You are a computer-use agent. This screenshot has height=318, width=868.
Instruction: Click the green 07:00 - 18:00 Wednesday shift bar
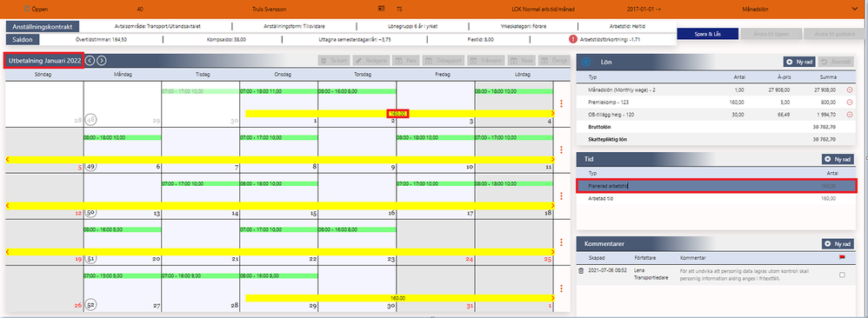[x=279, y=91]
